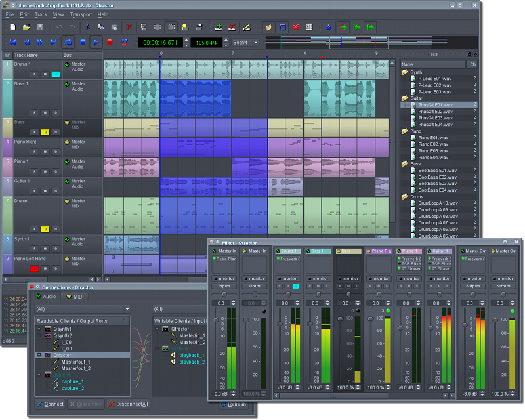The height and width of the screenshot is (420, 525).
Task: Collapse the Guitar folder in Files
Action: [x=405, y=98]
